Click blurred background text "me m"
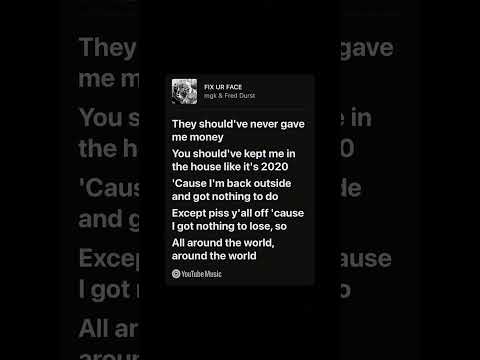Screen dimensions: 480x360 click(109, 79)
